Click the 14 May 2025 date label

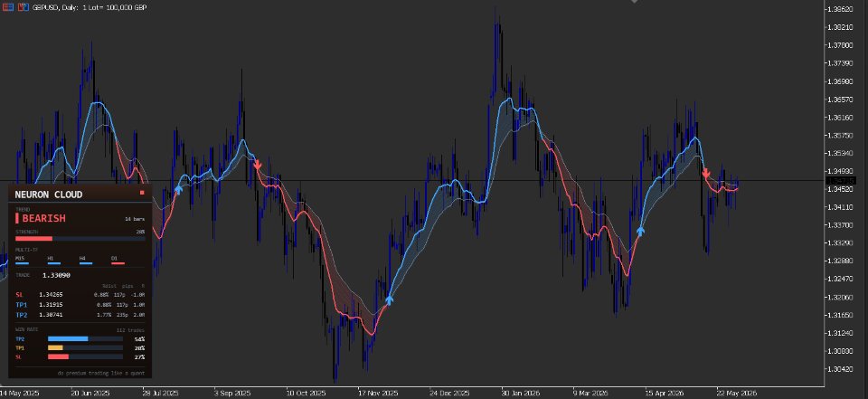[x=18, y=393]
